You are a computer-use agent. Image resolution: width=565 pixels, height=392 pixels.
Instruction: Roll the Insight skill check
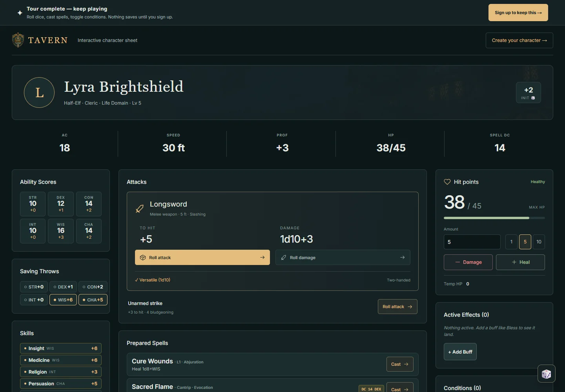61,348
